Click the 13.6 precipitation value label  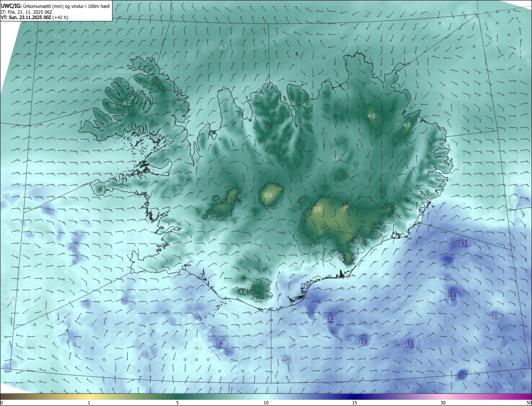(465, 243)
